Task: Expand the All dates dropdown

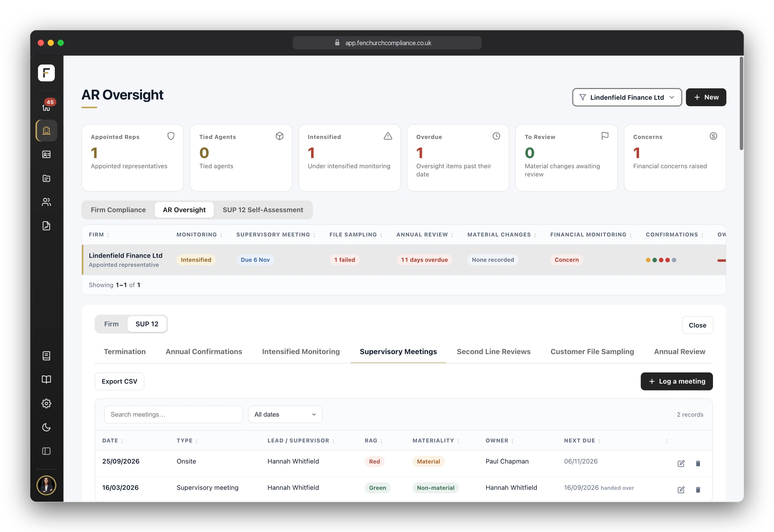Action: tap(285, 414)
